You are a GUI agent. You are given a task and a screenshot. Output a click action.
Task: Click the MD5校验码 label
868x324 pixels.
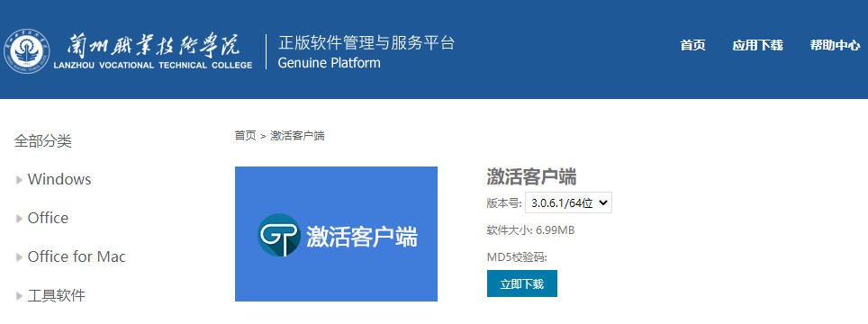click(x=517, y=257)
